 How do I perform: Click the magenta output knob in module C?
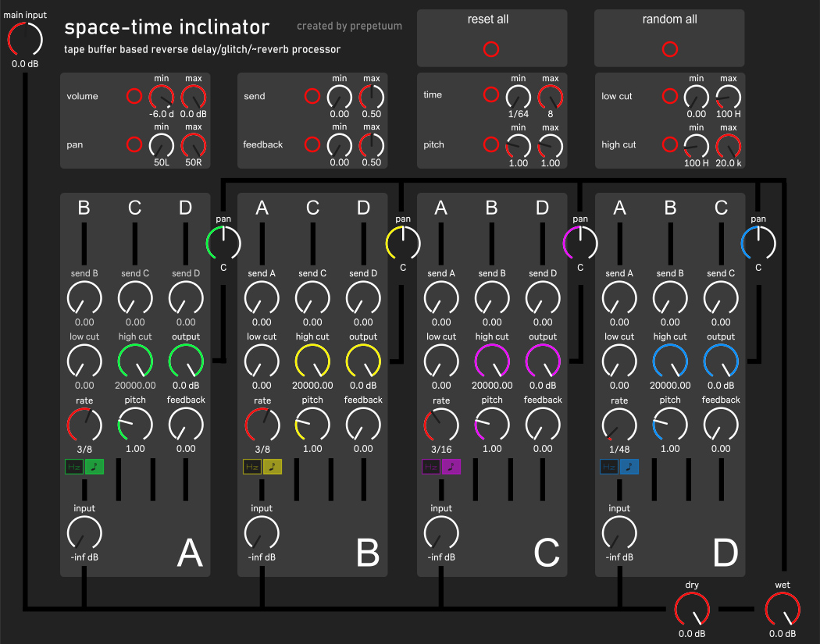tap(543, 361)
